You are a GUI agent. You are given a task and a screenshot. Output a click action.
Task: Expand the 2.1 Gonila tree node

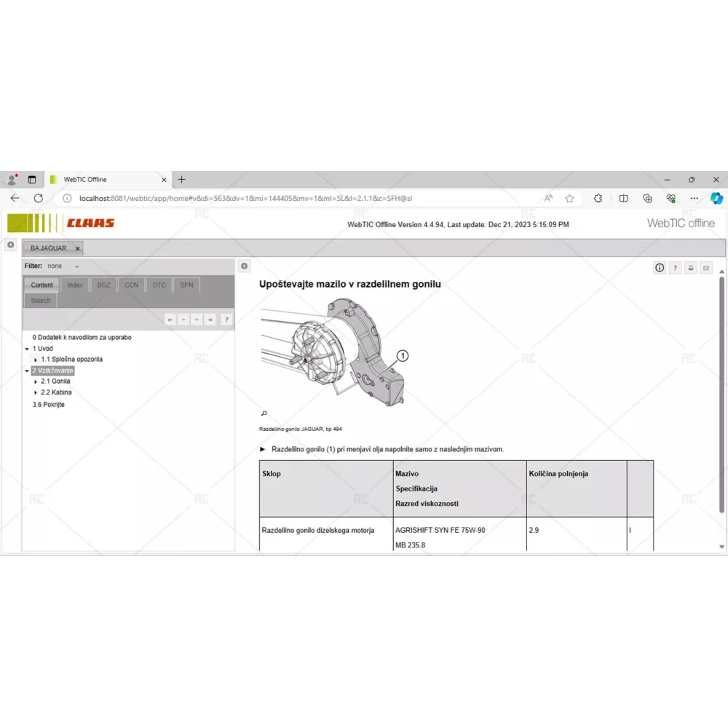coord(36,381)
